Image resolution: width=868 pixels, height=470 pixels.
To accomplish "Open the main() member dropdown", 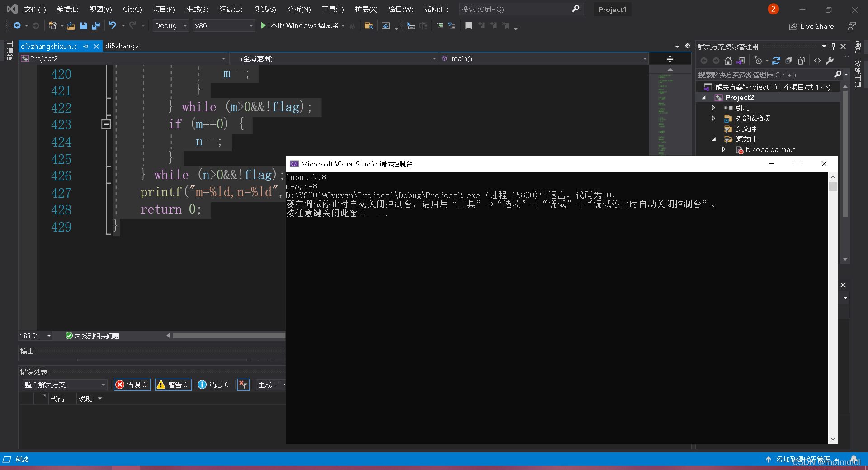I will click(544, 59).
